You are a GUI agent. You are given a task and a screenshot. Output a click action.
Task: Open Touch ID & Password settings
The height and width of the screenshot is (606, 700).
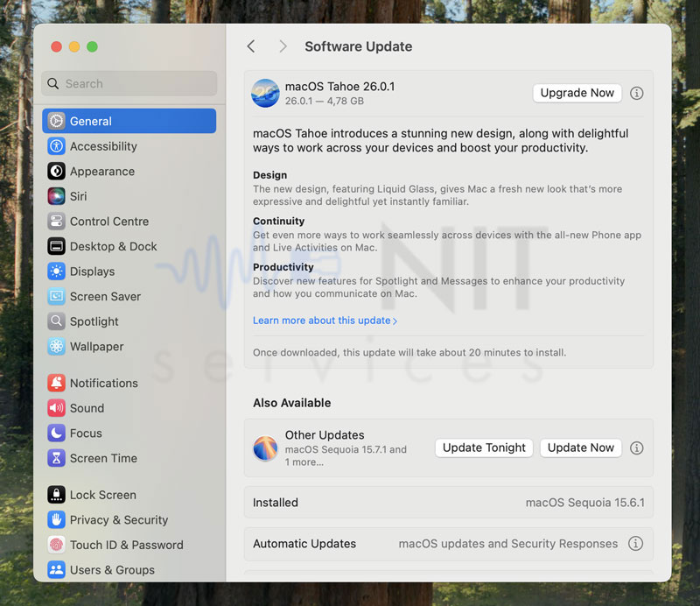(126, 545)
